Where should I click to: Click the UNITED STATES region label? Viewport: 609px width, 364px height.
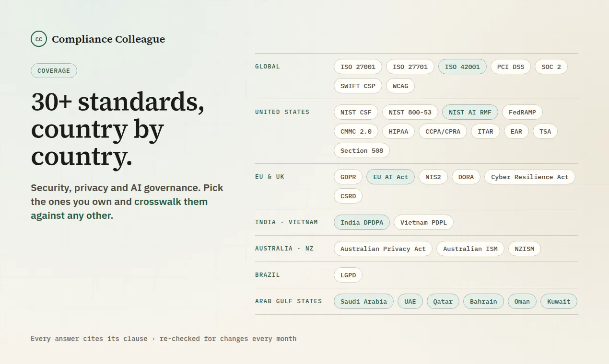pos(282,112)
